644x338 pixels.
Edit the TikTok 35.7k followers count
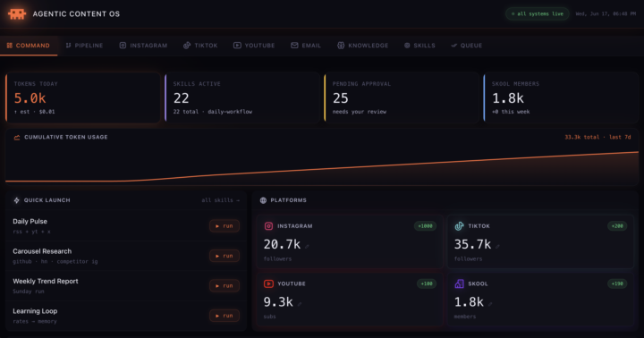pyautogui.click(x=497, y=247)
